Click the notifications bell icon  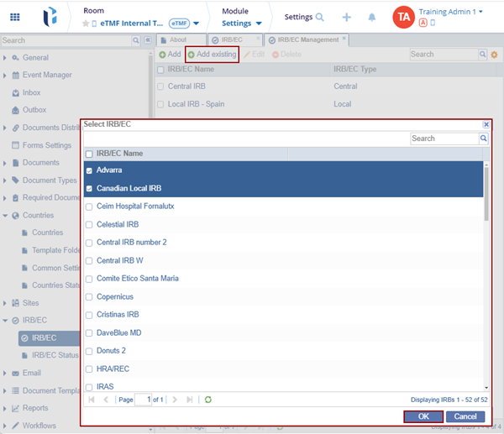pos(371,17)
